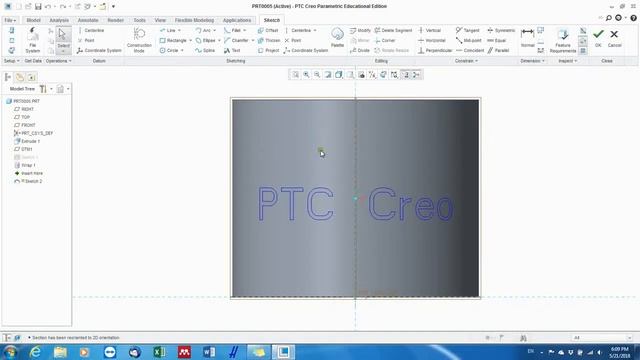Image resolution: width=640 pixels, height=360 pixels.
Task: Zoom in using the graphics toolbar
Action: (306, 75)
